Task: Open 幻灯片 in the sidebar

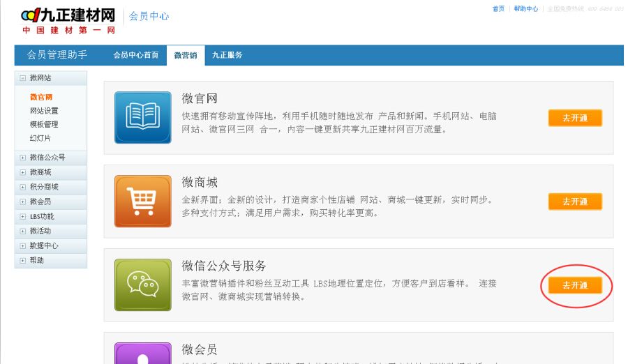Action: click(x=40, y=138)
